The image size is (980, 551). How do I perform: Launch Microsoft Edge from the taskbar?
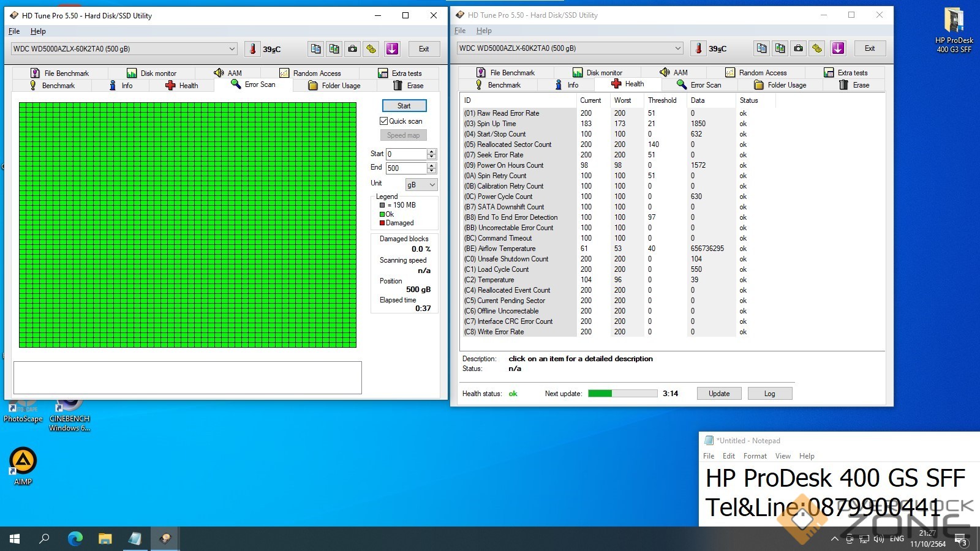(75, 539)
